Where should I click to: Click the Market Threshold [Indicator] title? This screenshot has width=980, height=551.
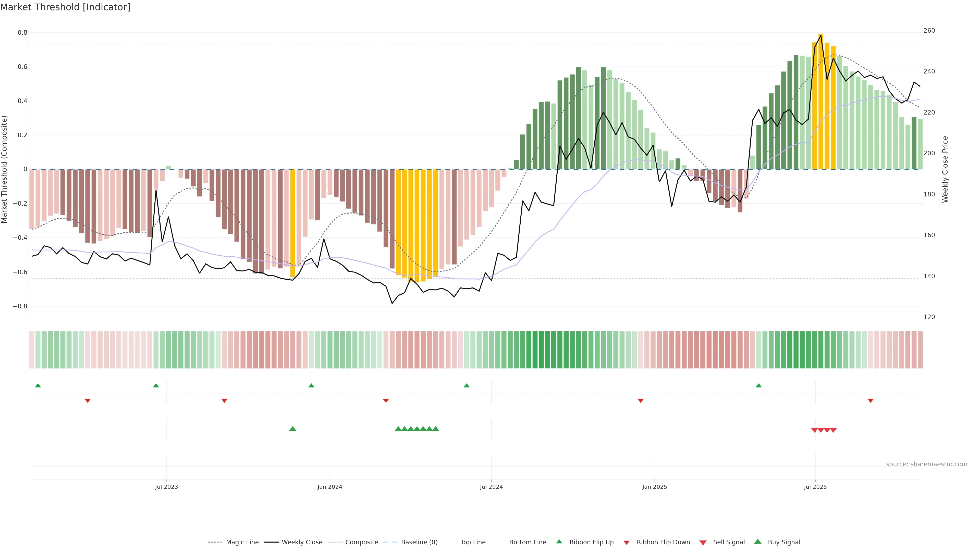coord(65,7)
